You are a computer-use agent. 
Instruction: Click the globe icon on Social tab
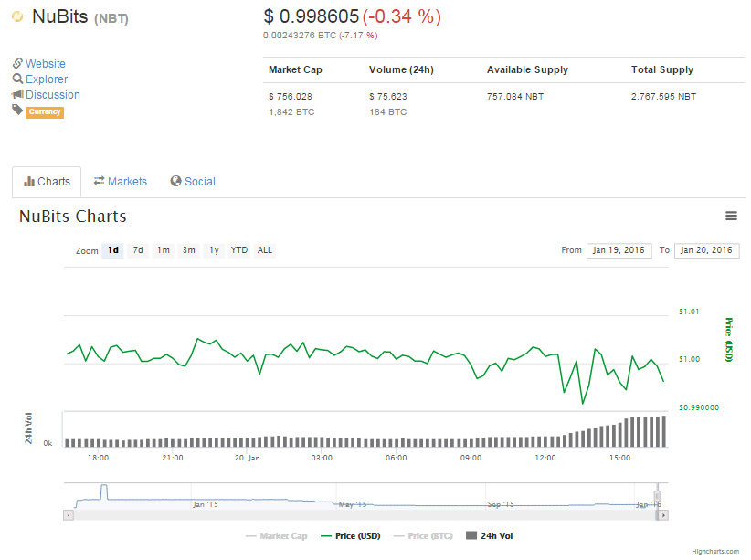175,181
